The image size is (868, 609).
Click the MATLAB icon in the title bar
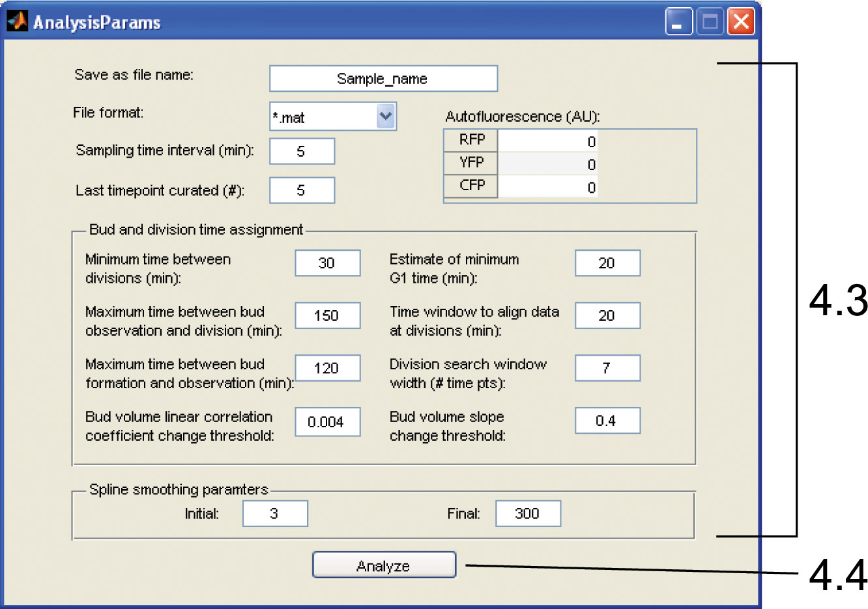pyautogui.click(x=17, y=21)
